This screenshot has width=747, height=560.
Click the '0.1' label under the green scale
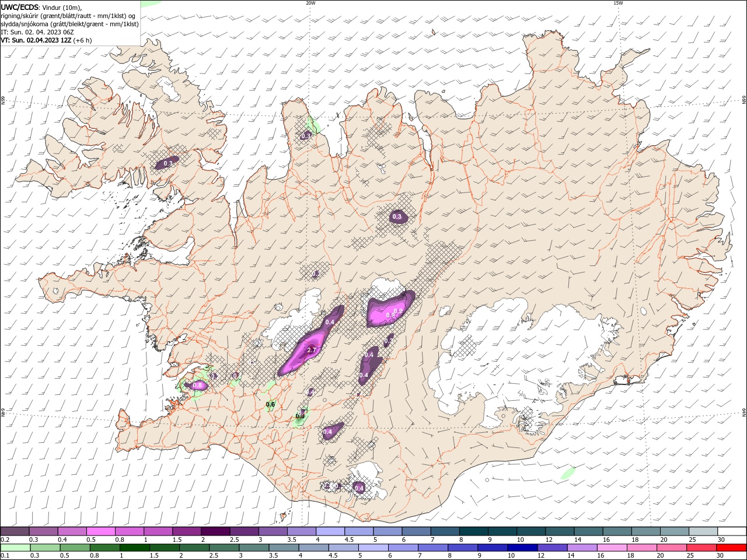tap(5, 555)
